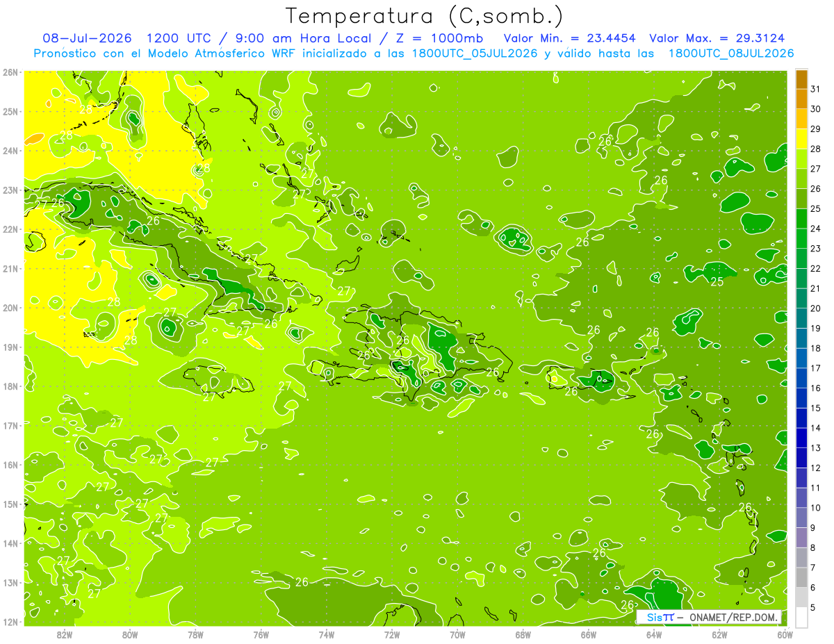
Task: Click the '64W' longitude axis label
Action: pyautogui.click(x=654, y=634)
